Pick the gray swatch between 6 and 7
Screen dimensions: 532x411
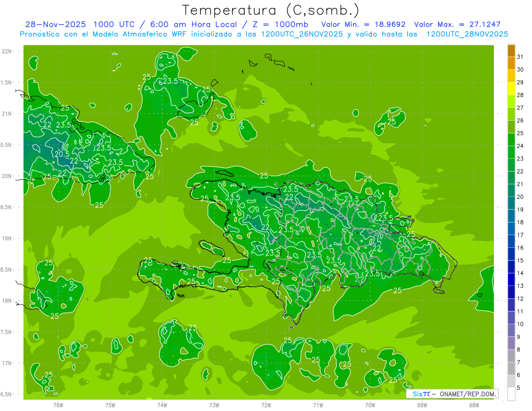pos(511,368)
